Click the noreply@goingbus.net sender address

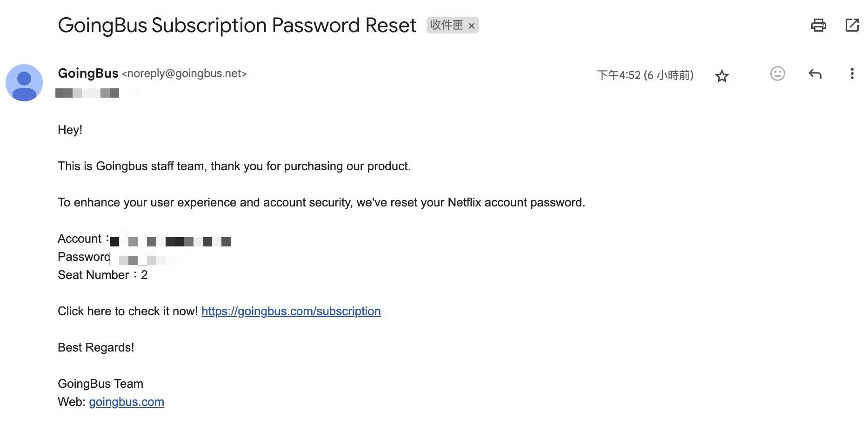pos(184,73)
